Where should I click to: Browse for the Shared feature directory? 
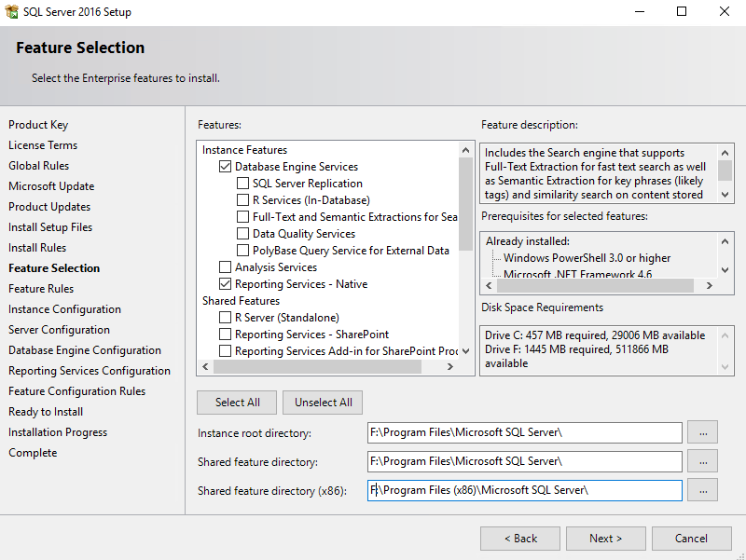pos(702,461)
